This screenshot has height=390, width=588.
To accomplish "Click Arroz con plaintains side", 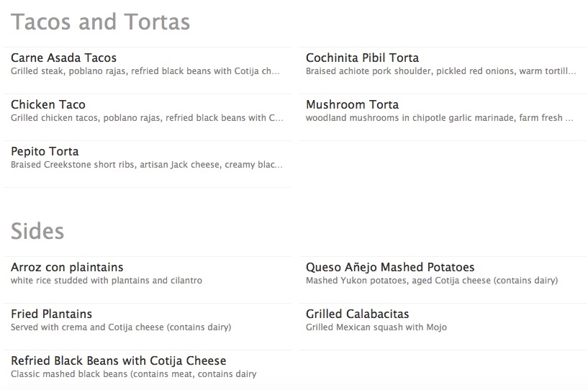I will coord(67,268).
